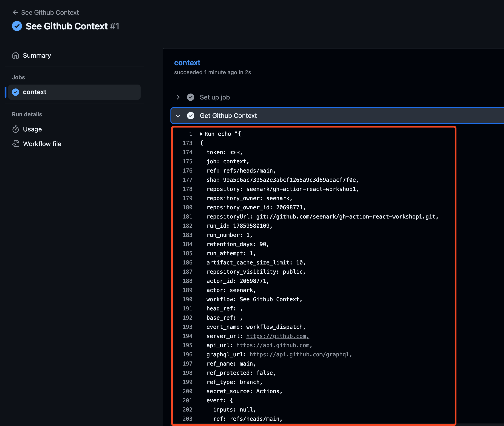Screen dimensions: 504x426
Task: Click the back arrow icon at top
Action: click(15, 12)
